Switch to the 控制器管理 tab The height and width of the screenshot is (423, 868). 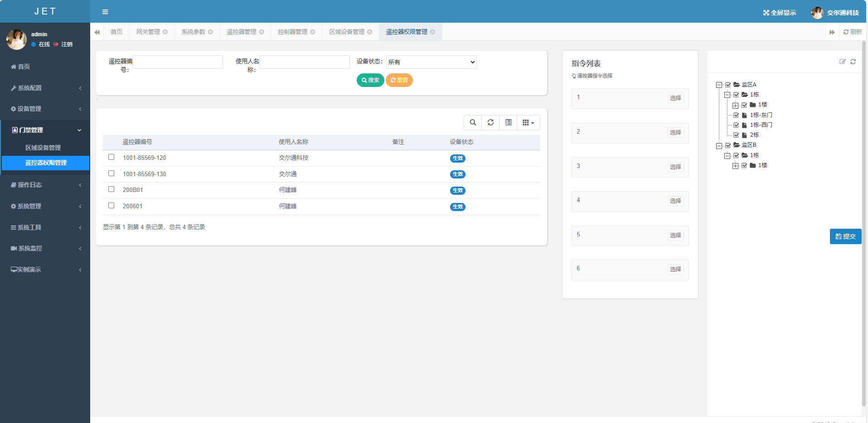(x=293, y=32)
